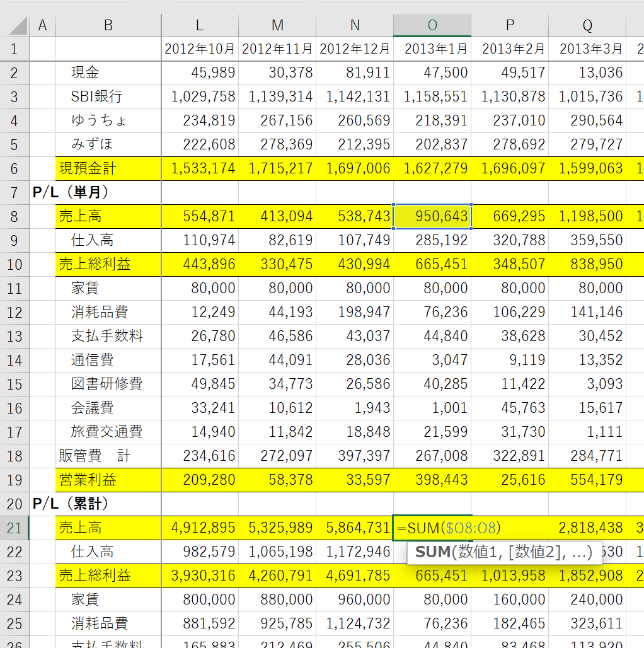Select SBI銀行 value 1,158,551
Image resolution: width=644 pixels, height=648 pixels.
[x=432, y=96]
